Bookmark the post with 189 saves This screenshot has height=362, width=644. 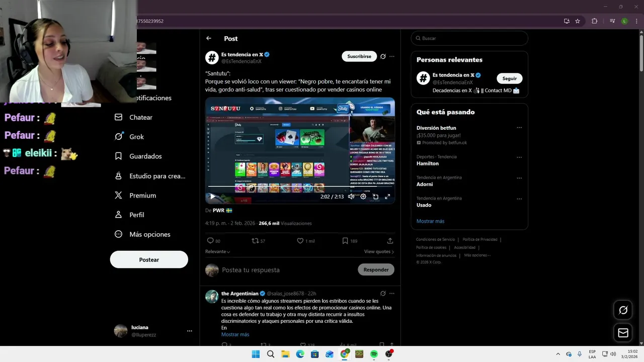345,241
